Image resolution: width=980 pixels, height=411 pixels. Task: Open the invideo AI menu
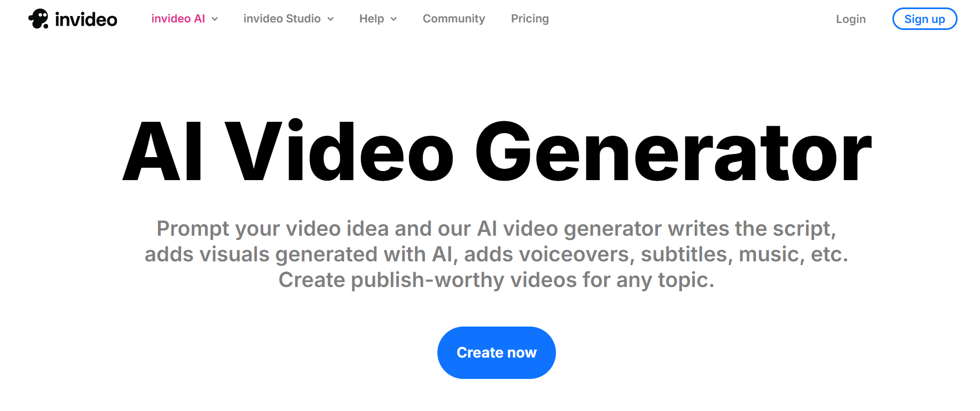tap(178, 19)
